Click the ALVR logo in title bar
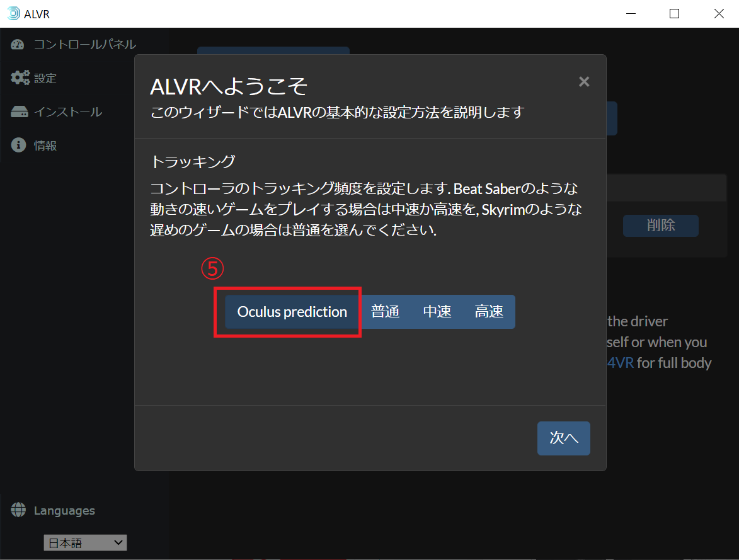The width and height of the screenshot is (739, 560). [14, 14]
